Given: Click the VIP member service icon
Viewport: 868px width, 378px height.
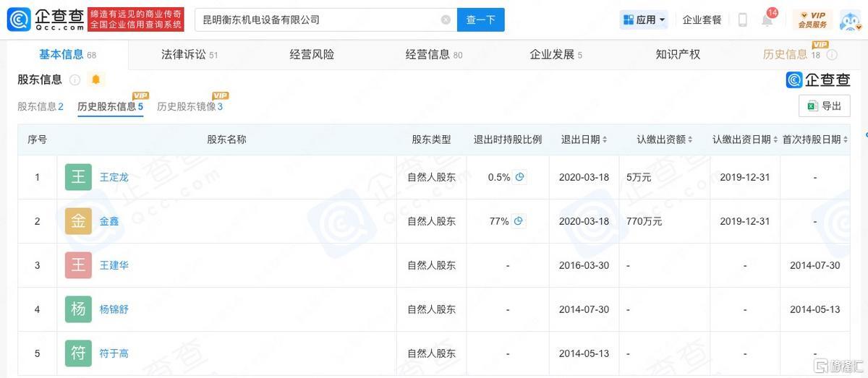Looking at the screenshot, I should (x=812, y=20).
